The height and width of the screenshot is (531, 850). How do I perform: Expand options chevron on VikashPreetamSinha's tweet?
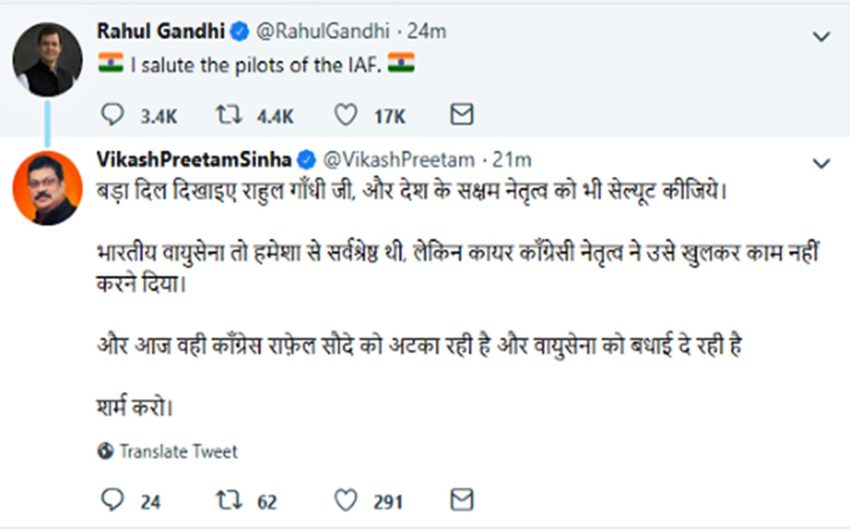pos(821,163)
